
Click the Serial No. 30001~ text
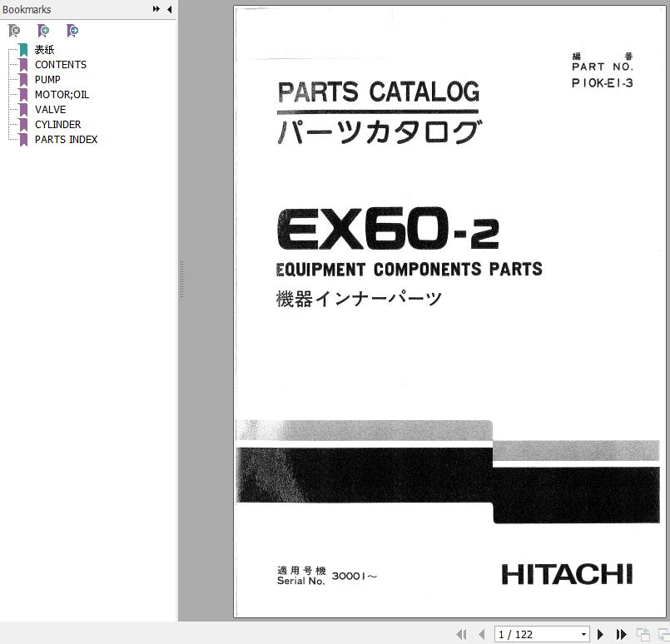pyautogui.click(x=327, y=576)
